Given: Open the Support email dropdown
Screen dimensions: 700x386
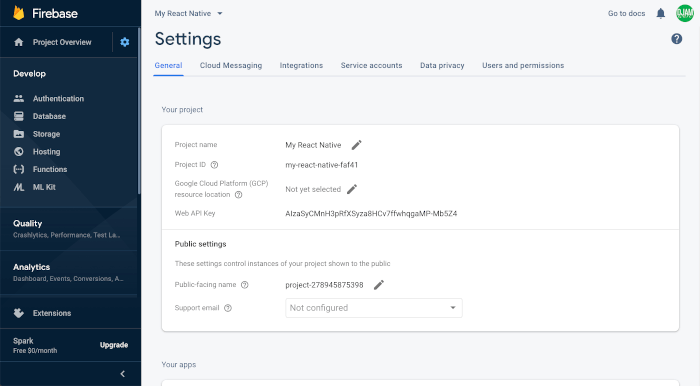Looking at the screenshot, I should (x=374, y=308).
